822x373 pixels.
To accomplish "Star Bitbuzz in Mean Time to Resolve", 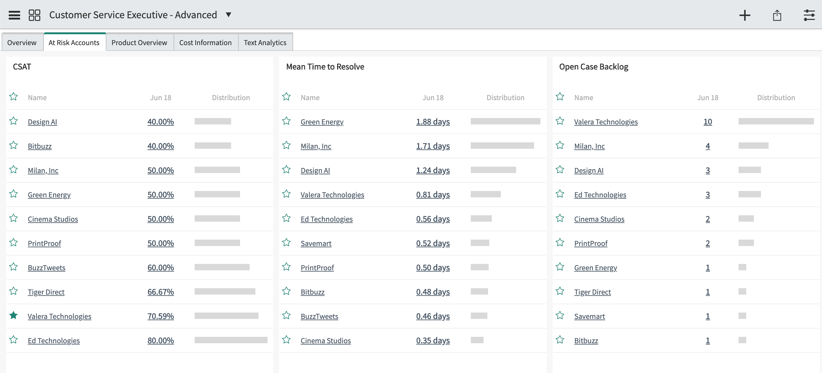I will click(286, 291).
